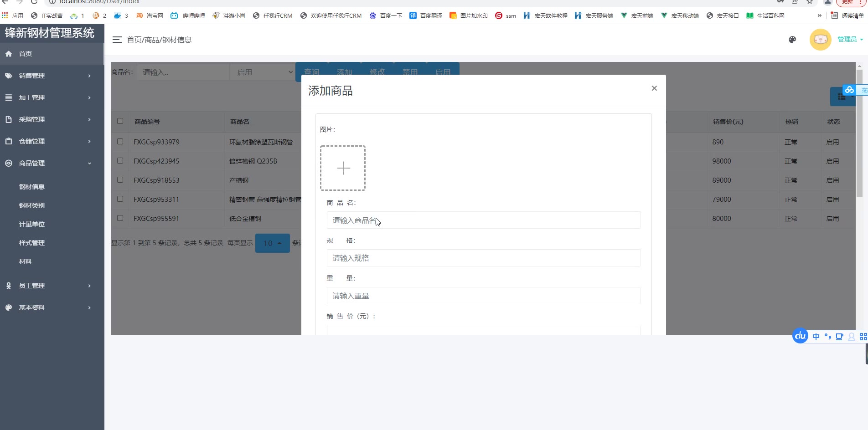The height and width of the screenshot is (430, 868).
Task: Open the 阅读清单 reading list
Action: pos(847,15)
